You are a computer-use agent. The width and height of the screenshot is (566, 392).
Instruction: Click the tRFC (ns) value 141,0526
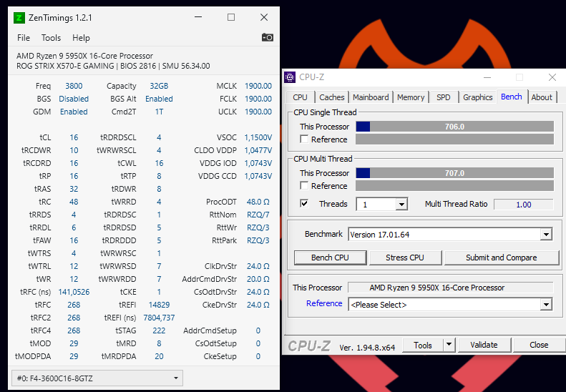(x=74, y=292)
